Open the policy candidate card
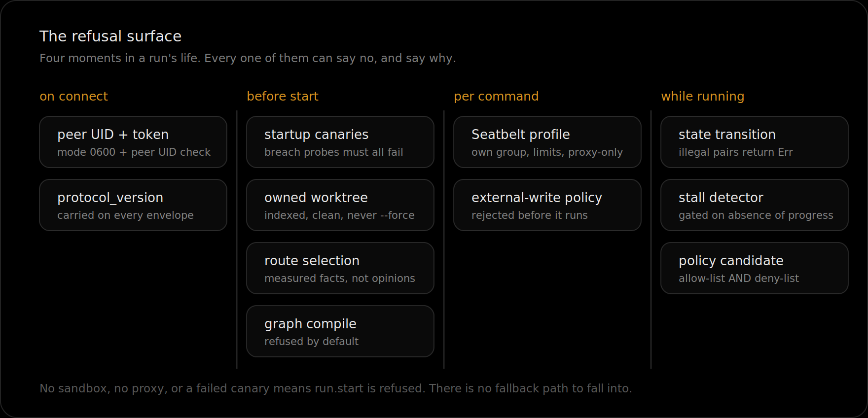Viewport: 868px width, 418px height. (x=755, y=268)
